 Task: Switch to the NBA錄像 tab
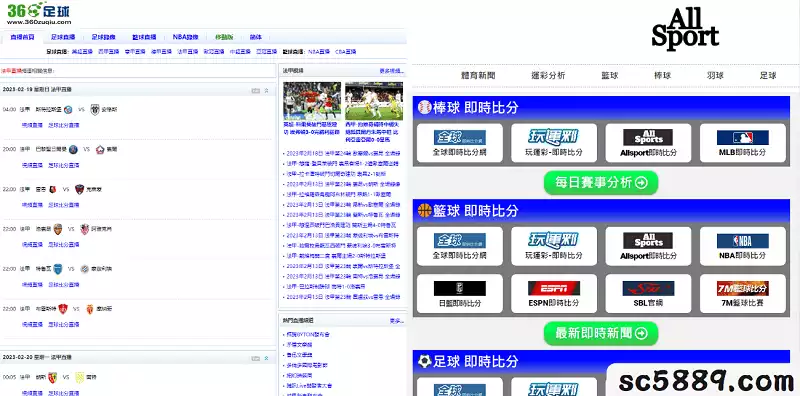pos(185,37)
